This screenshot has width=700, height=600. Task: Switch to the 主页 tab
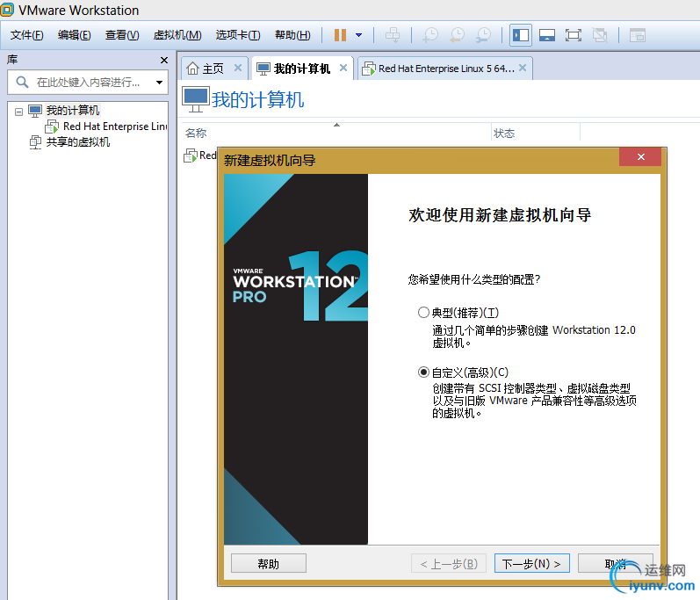pos(213,69)
